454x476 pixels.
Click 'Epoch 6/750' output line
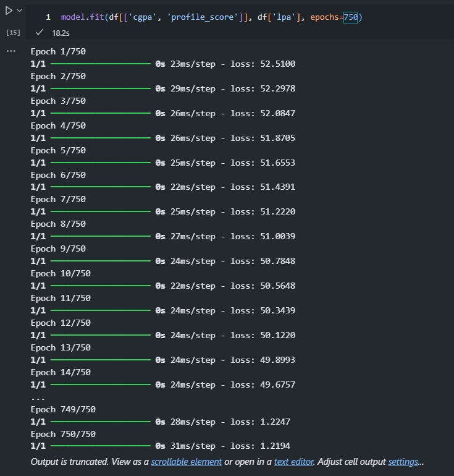tap(58, 175)
